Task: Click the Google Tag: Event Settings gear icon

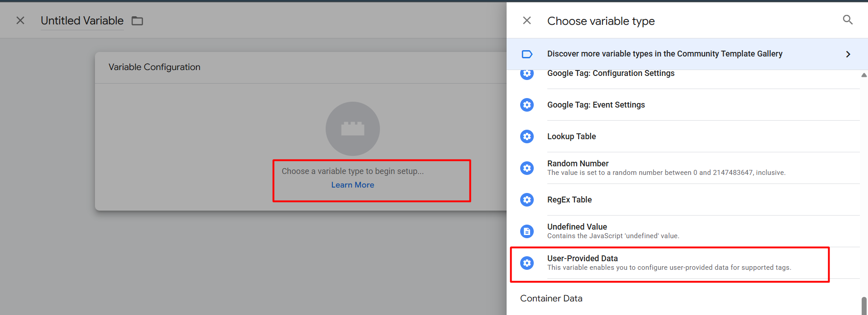Action: click(x=527, y=105)
